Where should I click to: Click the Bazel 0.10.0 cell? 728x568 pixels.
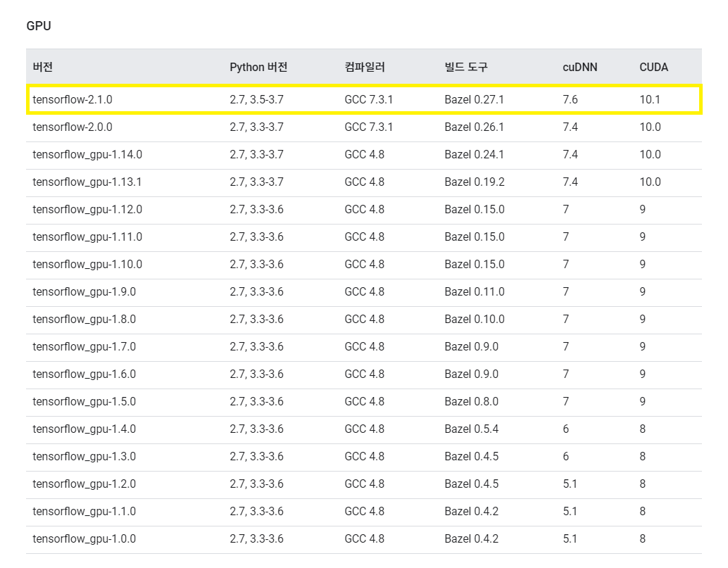[475, 318]
